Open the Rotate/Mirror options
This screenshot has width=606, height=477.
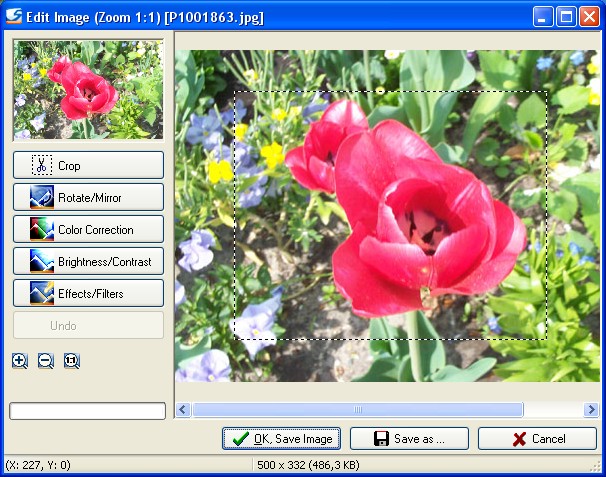point(89,197)
